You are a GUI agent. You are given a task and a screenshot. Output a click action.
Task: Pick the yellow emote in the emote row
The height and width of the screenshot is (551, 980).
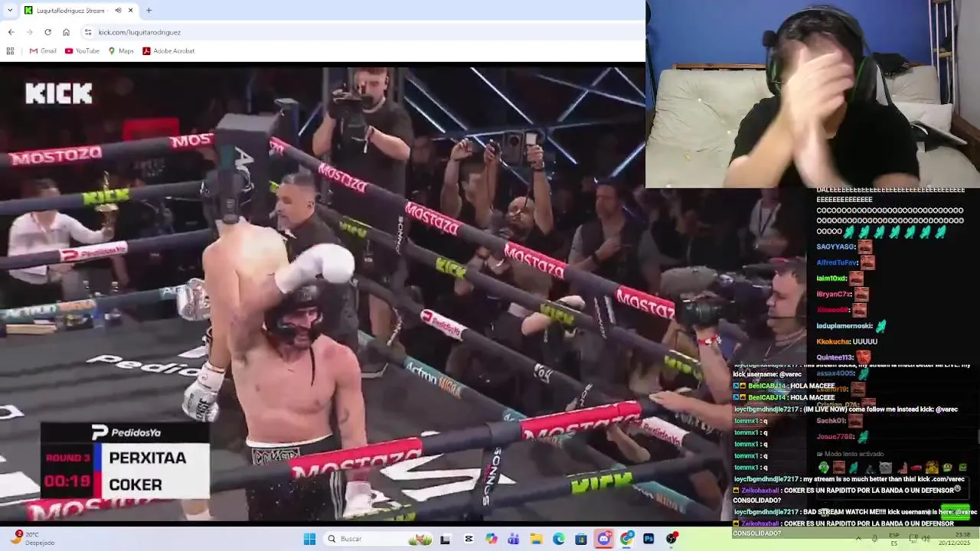(932, 468)
